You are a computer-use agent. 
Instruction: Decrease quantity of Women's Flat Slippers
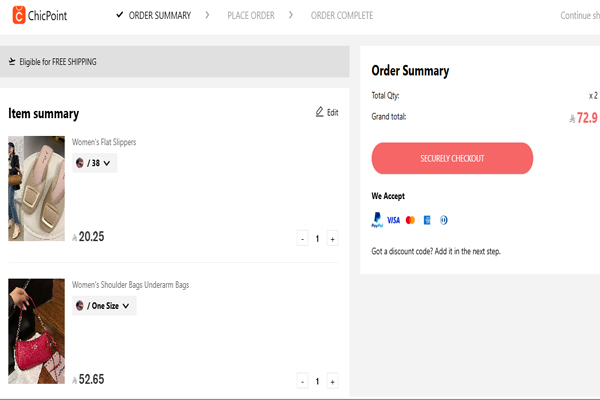303,238
